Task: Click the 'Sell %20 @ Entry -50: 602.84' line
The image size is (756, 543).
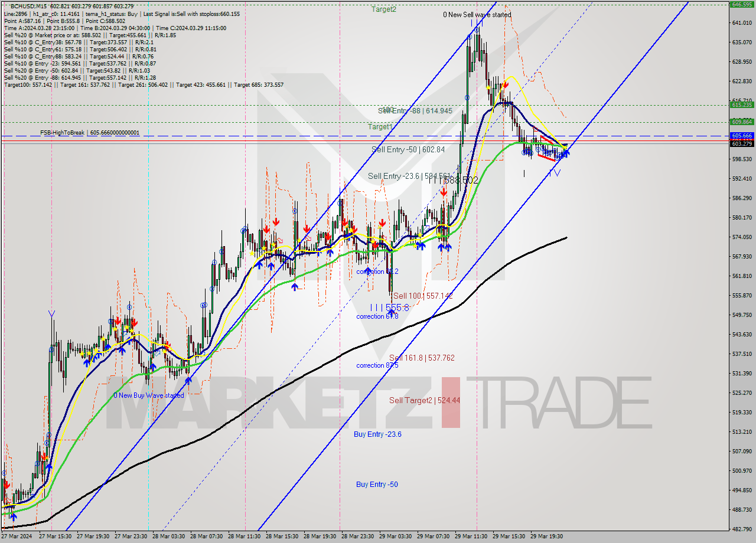Action: [77, 70]
